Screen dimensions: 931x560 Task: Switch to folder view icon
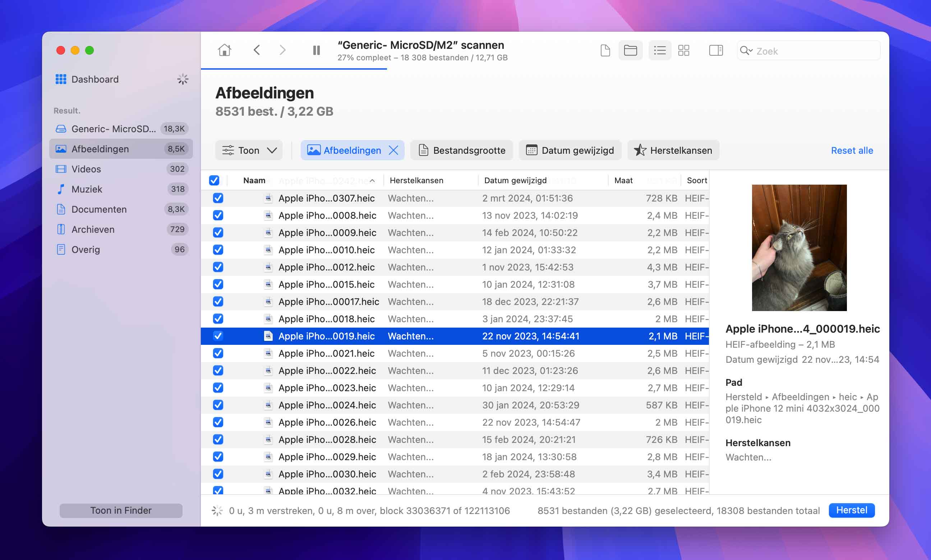pyautogui.click(x=630, y=50)
